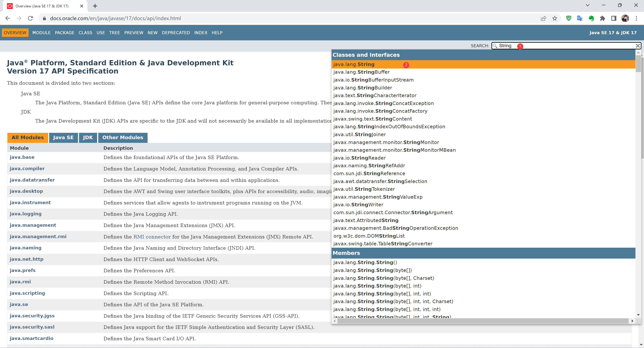Open Chrome three-dot menu
This screenshot has width=644, height=348.
point(636,18)
